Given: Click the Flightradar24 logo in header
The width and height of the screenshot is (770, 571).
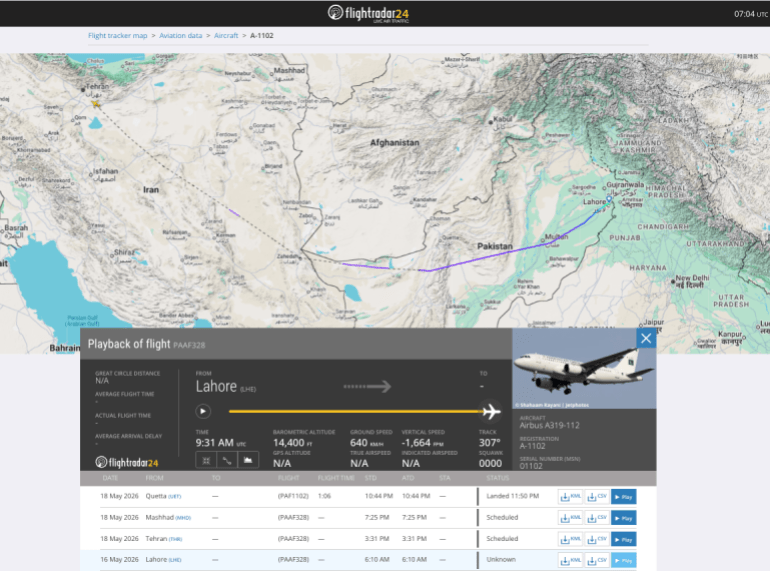Looking at the screenshot, I should point(368,13).
